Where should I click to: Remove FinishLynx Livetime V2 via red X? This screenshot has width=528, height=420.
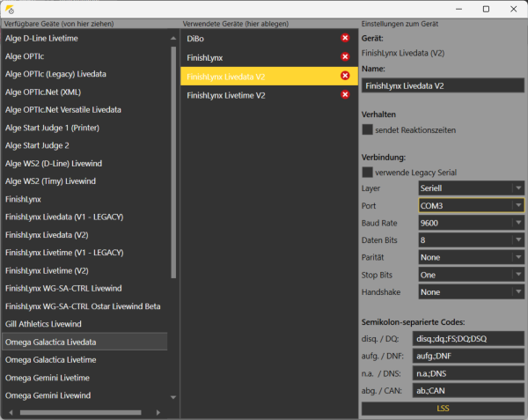(345, 94)
